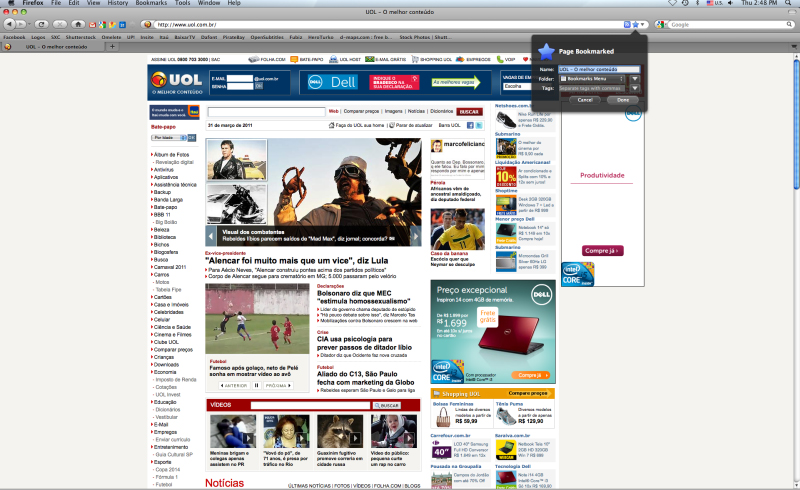
Task: Open the Gmail toolbar shortcut icon
Action: click(92, 24)
